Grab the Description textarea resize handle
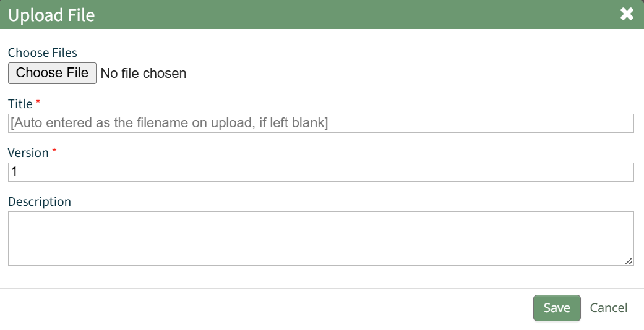This screenshot has width=644, height=330. (x=629, y=261)
